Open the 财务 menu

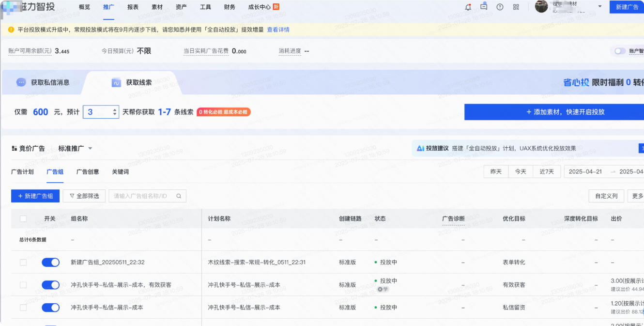(230, 7)
